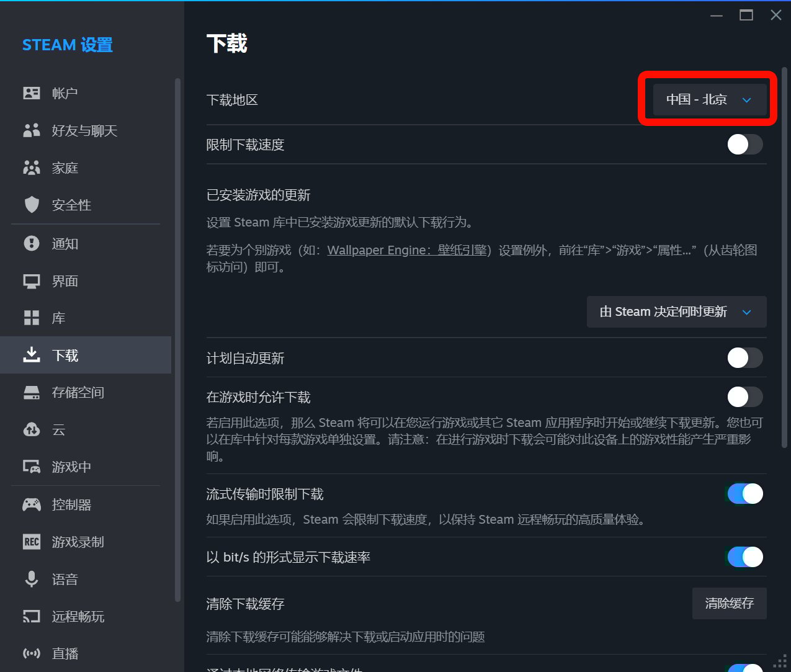Turn off bit/s 显示下载速率 toggle

(745, 557)
